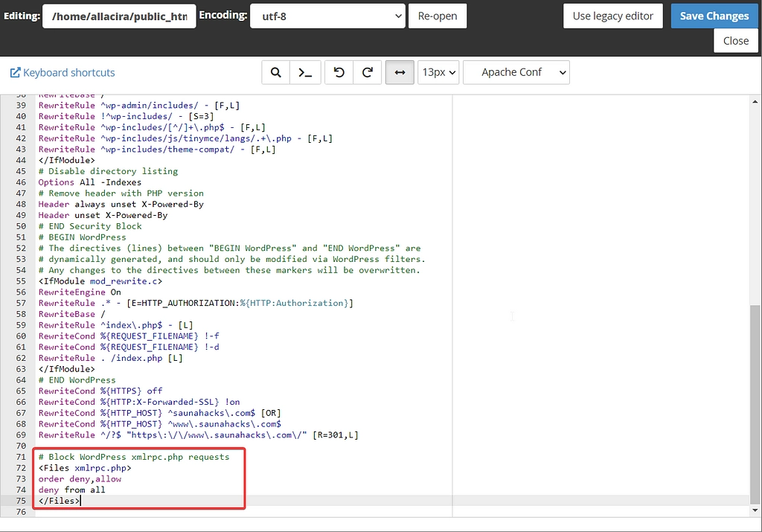This screenshot has width=762, height=532.
Task: Click the 'RewriteCond %{REQUEST_FILENAME} !-d' line
Action: [129, 347]
